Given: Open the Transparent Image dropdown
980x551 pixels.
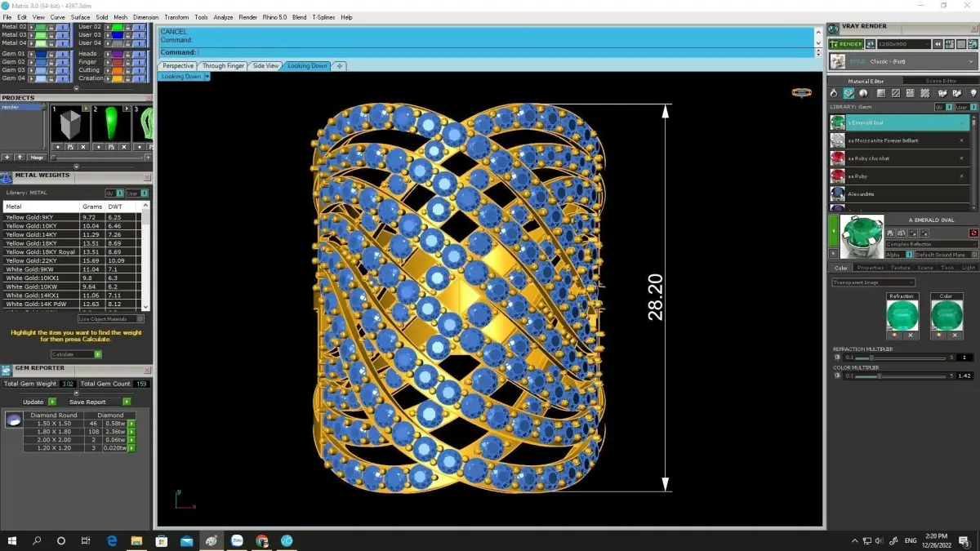Looking at the screenshot, I should pos(874,282).
